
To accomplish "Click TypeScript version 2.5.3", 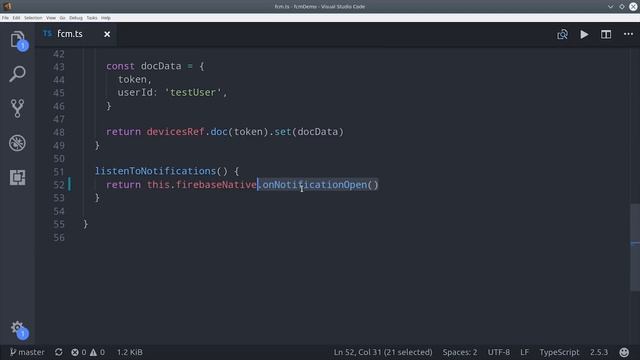I will [x=599, y=352].
